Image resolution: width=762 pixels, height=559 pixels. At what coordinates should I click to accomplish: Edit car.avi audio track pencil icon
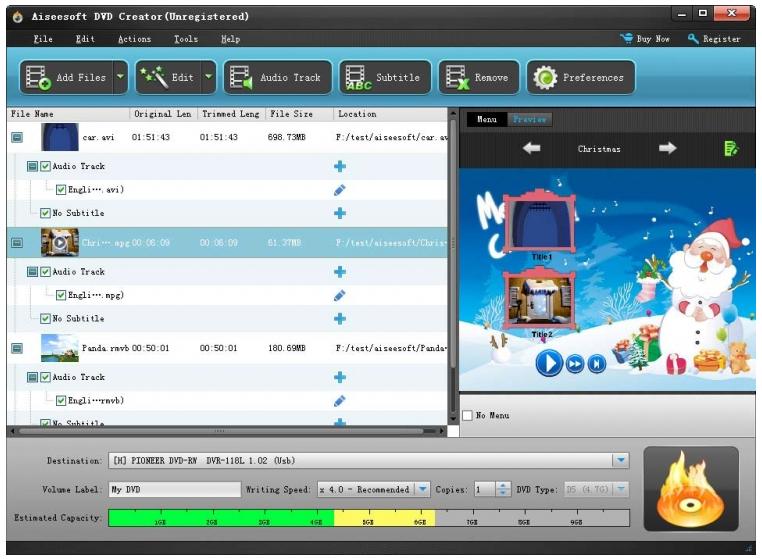coord(340,190)
